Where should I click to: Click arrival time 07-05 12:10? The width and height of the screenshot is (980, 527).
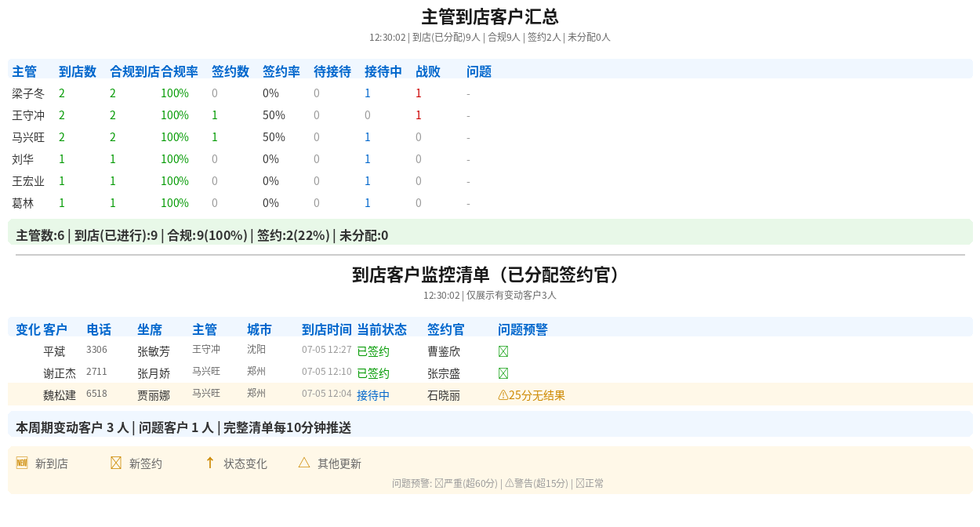pos(327,371)
